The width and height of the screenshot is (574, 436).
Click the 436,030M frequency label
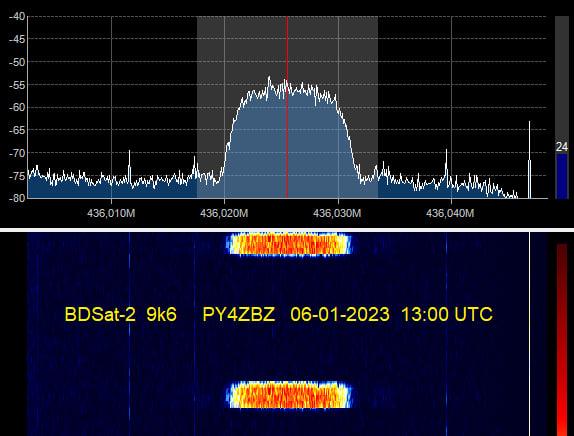pos(337,213)
